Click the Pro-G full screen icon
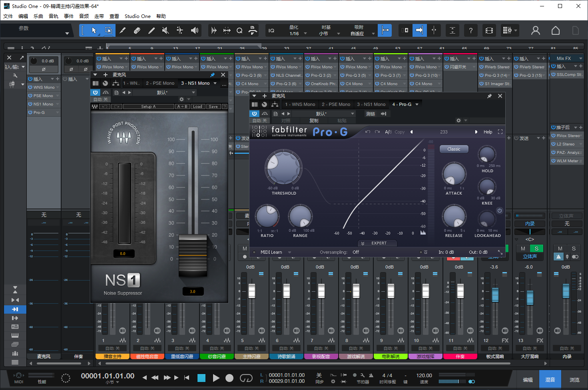This screenshot has width=588, height=390. (x=500, y=132)
